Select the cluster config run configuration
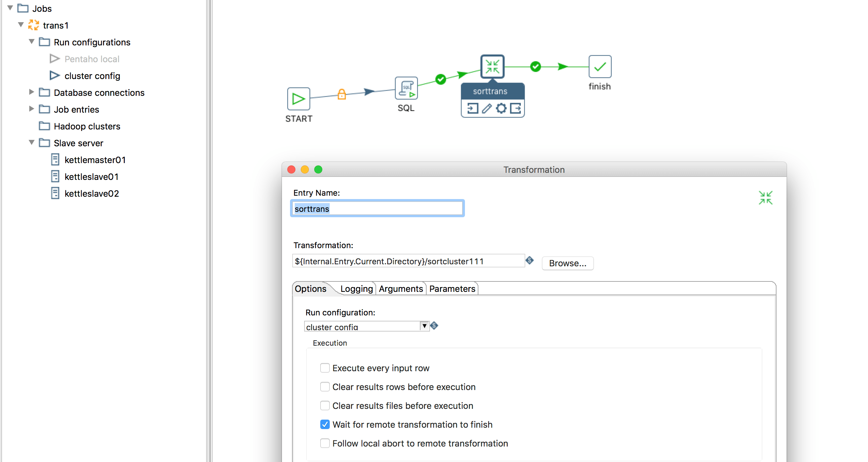Image resolution: width=868 pixels, height=462 pixels. coord(92,76)
